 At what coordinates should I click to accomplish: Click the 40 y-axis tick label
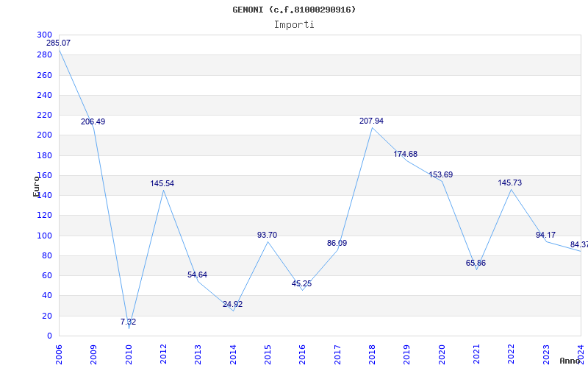click(47, 296)
